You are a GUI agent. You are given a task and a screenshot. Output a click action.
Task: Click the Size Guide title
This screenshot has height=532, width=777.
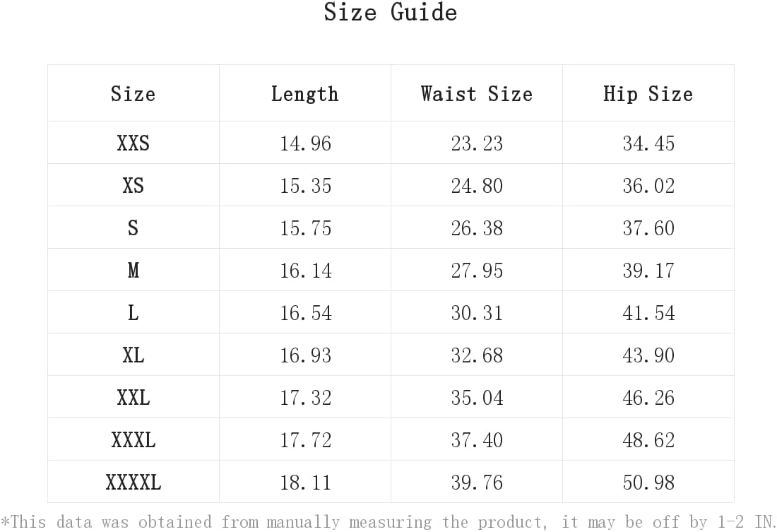click(x=390, y=12)
